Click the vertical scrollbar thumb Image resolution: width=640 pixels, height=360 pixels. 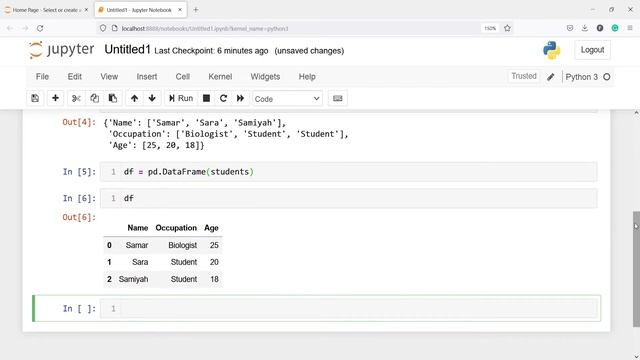pyautogui.click(x=636, y=269)
